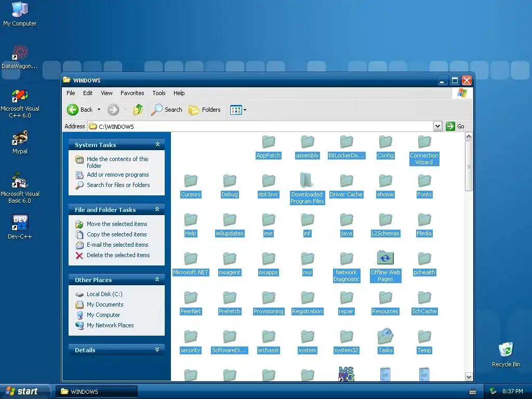The image size is (532, 399).
Task: Click the Start button
Action: pyautogui.click(x=25, y=391)
